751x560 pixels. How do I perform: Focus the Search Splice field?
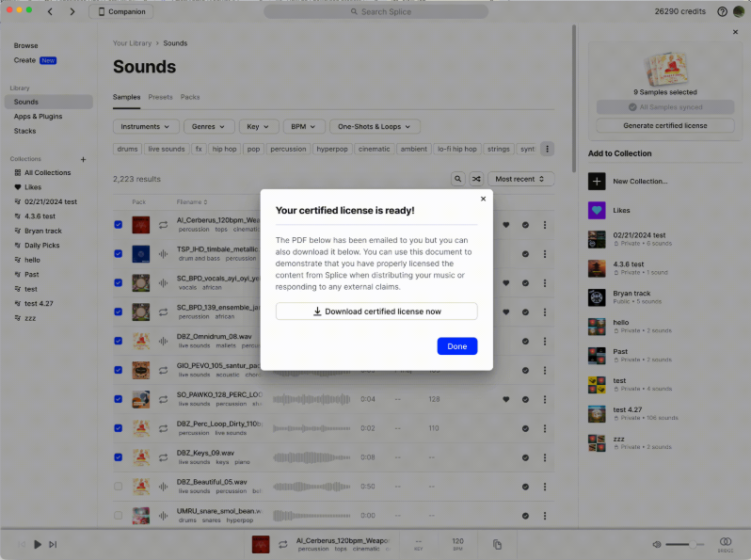(x=376, y=11)
